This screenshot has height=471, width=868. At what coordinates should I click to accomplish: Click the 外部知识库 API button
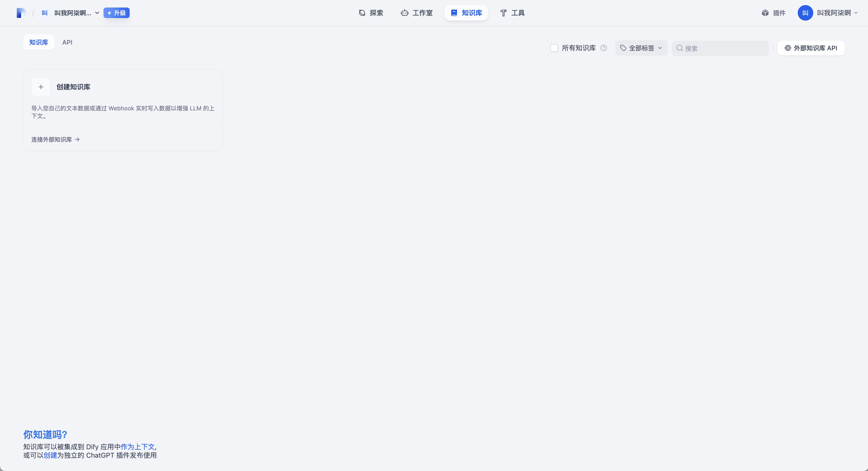[x=811, y=48]
